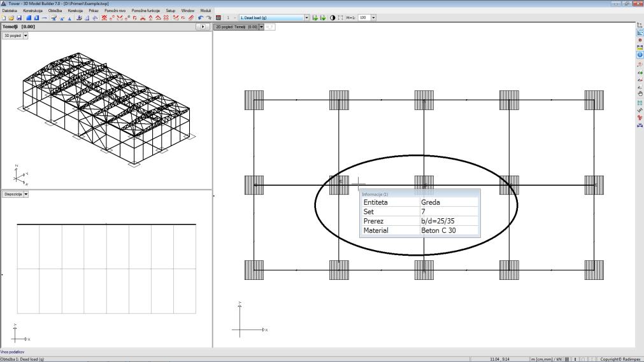Open the Konstrukcija menu
The height and width of the screenshot is (362, 644).
[x=32, y=11]
